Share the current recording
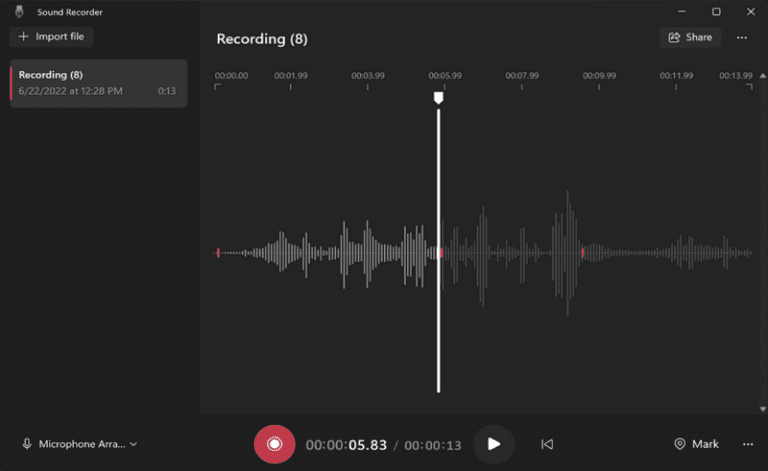 [x=690, y=37]
